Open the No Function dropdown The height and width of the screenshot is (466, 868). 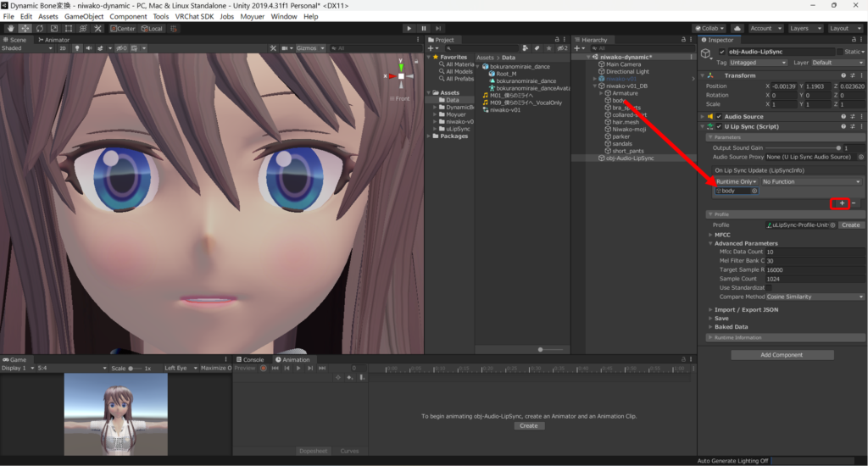(811, 181)
